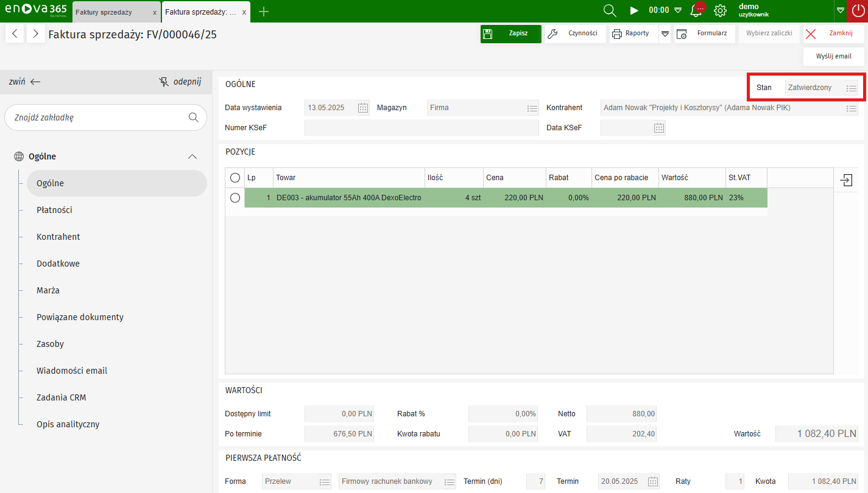Open the Stan dropdown list

[851, 88]
